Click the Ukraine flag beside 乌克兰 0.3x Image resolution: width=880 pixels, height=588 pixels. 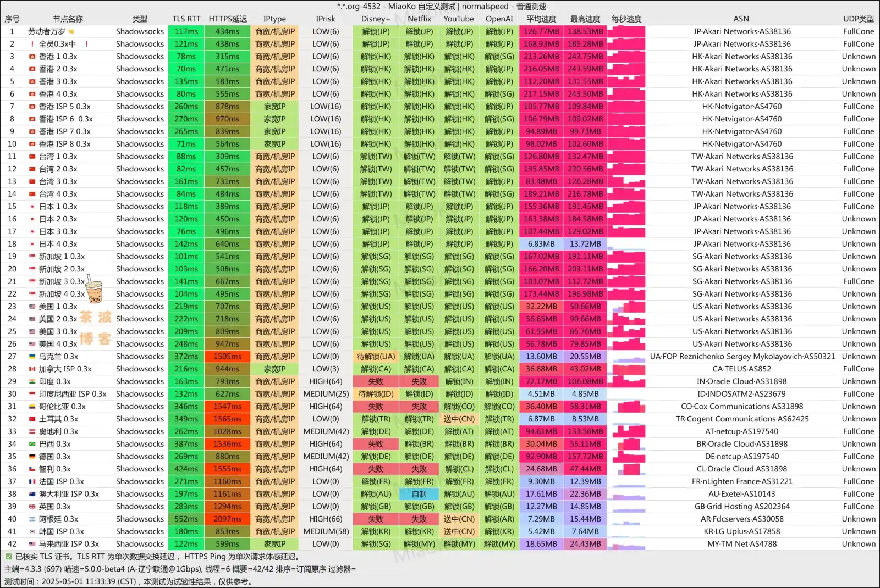[x=32, y=357]
